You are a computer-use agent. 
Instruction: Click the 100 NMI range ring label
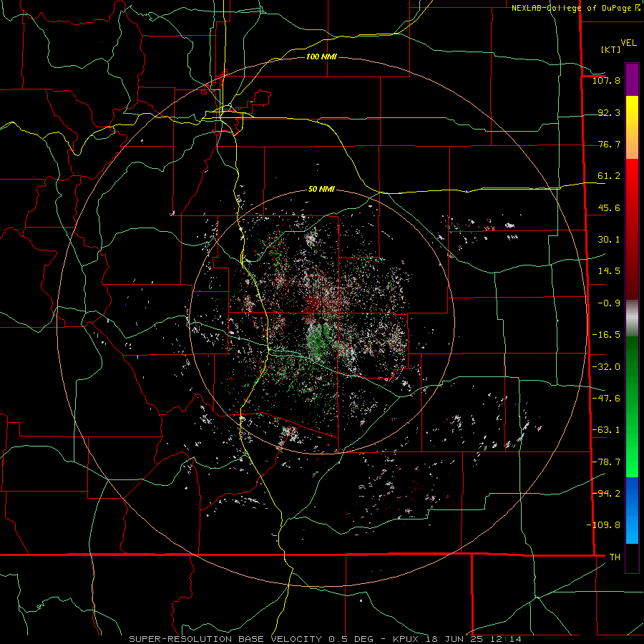pos(321,57)
